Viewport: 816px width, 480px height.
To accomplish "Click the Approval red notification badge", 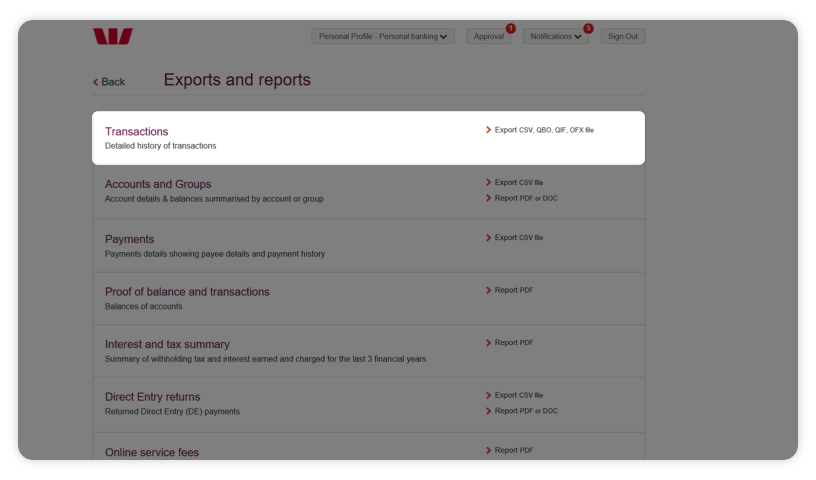I will pos(510,29).
